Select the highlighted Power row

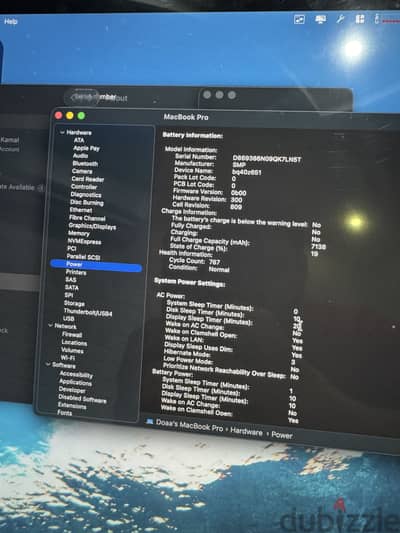[x=96, y=265]
